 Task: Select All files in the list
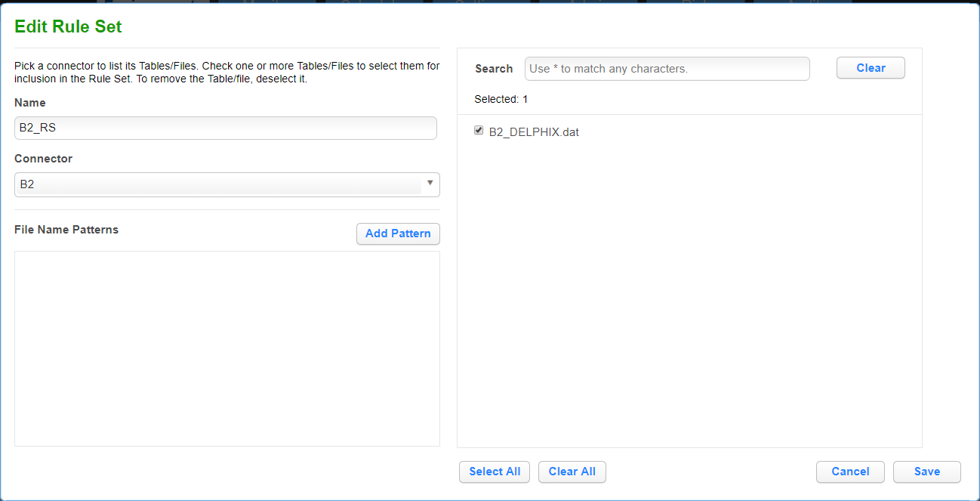495,472
